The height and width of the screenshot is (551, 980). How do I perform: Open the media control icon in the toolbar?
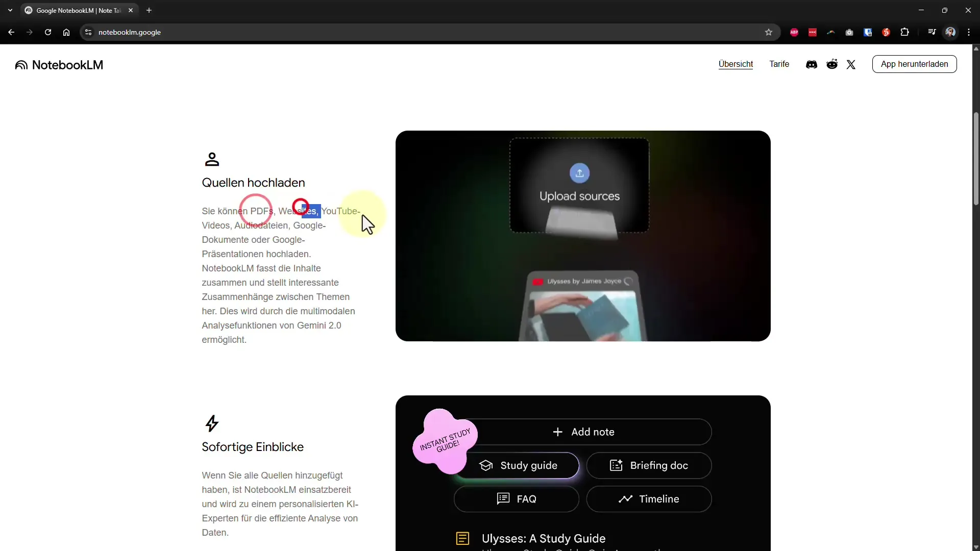[932, 32]
